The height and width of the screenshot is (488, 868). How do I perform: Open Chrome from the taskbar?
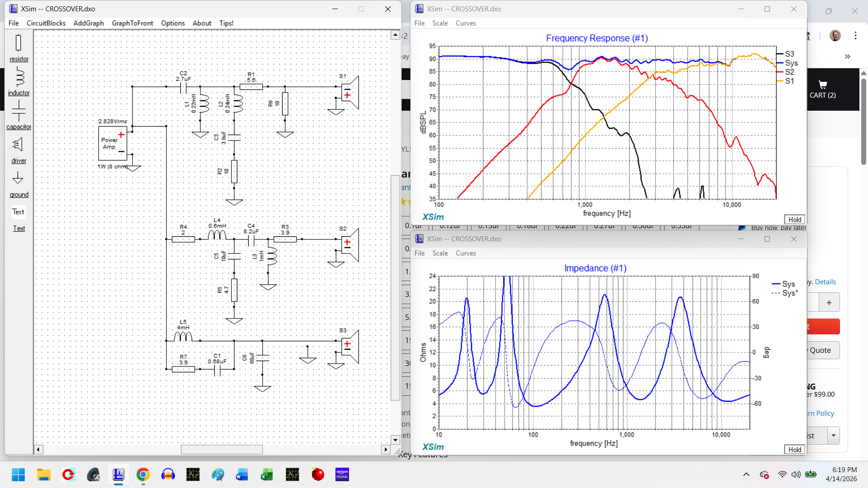[143, 475]
